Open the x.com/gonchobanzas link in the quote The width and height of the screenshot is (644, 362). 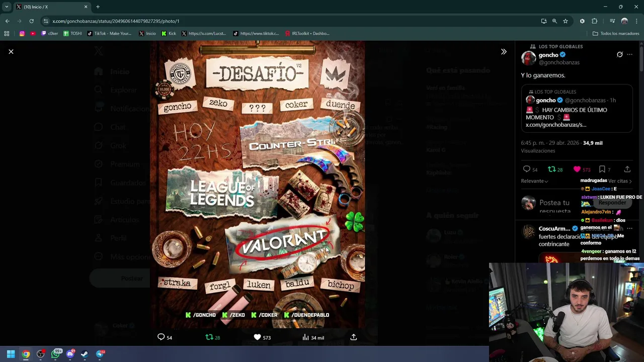pos(556,125)
